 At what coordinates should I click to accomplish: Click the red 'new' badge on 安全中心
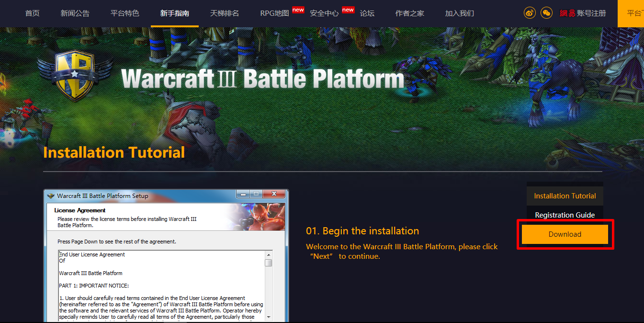[348, 10]
